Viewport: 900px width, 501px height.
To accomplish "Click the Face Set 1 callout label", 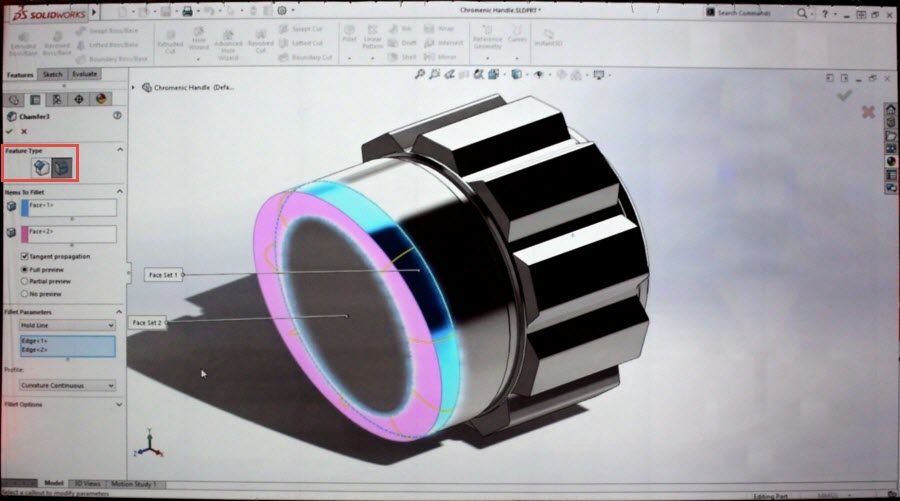I will tap(163, 275).
